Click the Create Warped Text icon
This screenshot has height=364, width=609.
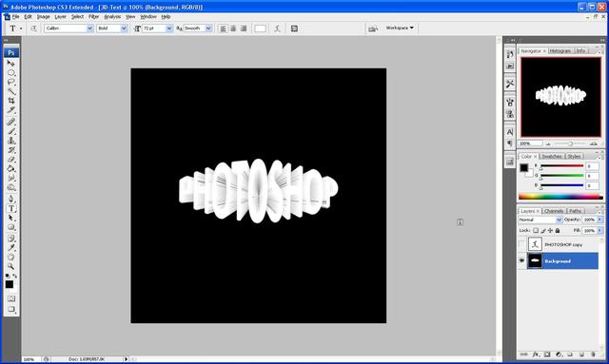[277, 29]
